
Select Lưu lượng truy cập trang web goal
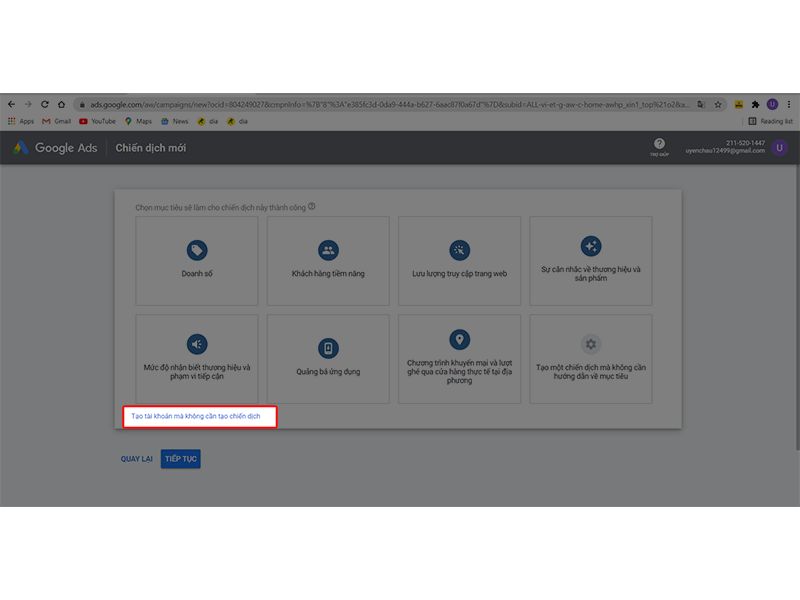[x=459, y=251]
